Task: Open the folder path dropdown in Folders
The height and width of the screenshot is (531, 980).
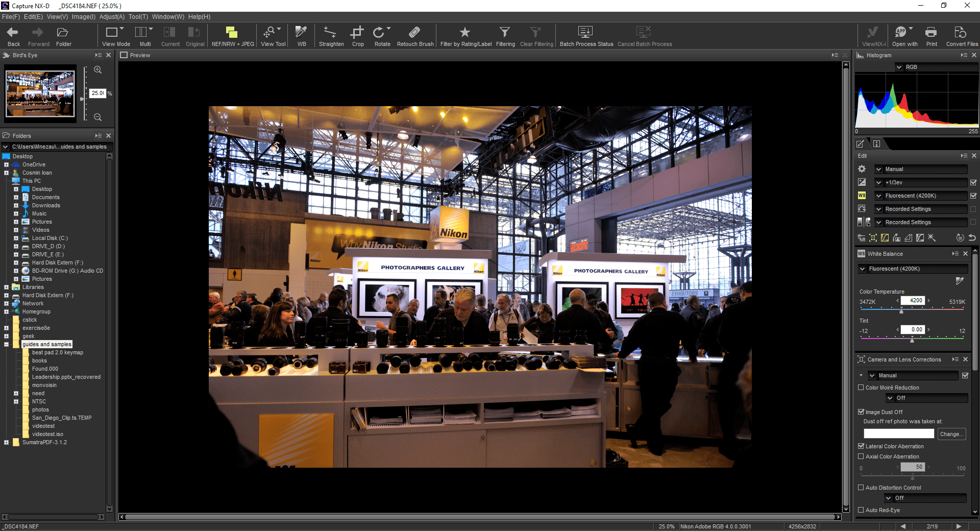Action: tap(6, 147)
